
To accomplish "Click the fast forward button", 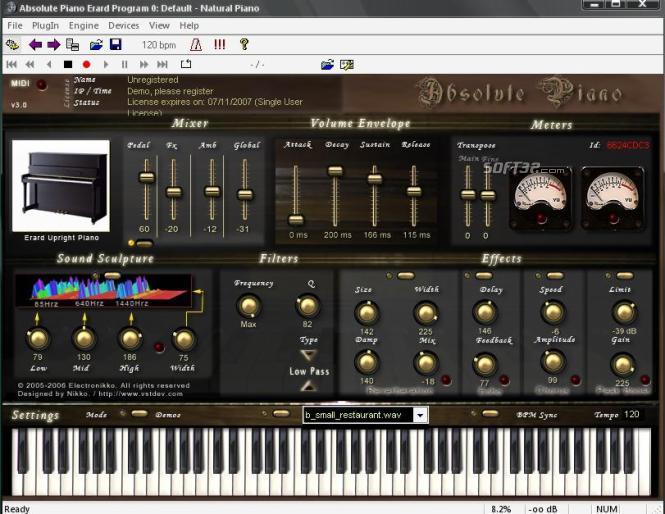I will pos(144,64).
